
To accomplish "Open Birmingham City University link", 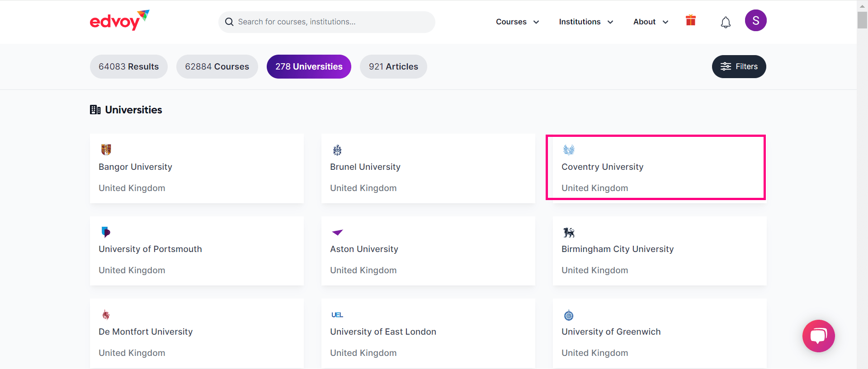I will 618,249.
